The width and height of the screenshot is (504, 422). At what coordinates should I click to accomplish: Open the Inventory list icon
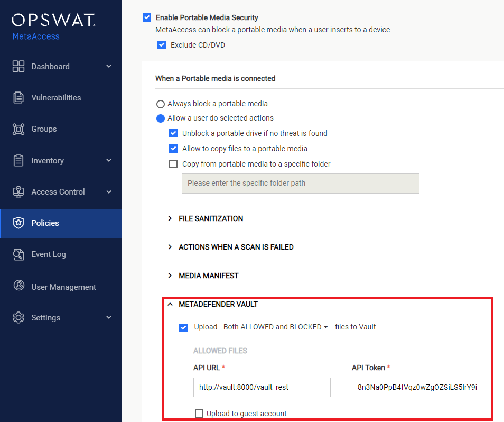(17, 160)
